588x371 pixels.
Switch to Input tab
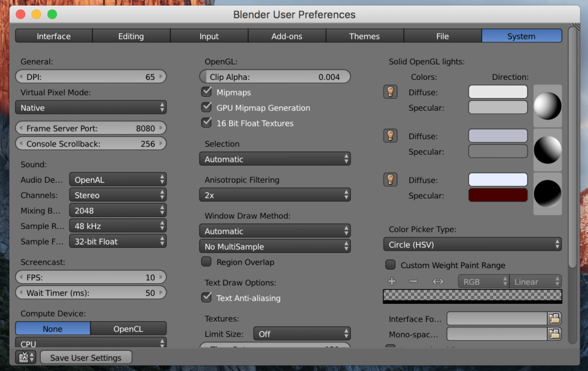209,36
